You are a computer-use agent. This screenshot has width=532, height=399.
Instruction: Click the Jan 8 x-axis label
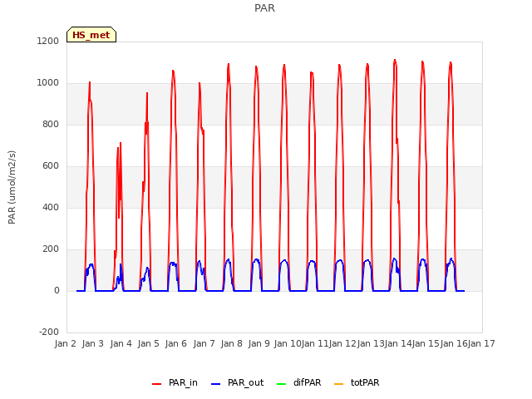point(231,343)
